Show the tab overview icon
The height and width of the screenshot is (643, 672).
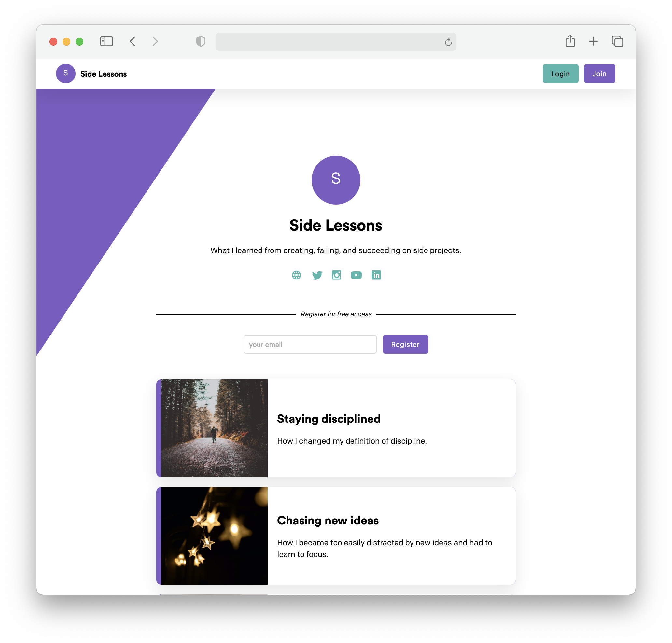point(617,41)
